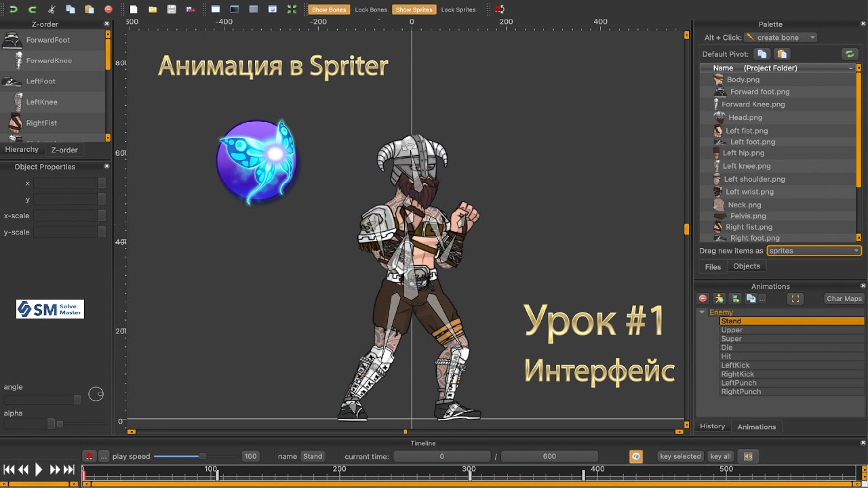The image size is (868, 488).
Task: Collapse the Enemy entity tree
Action: click(x=702, y=312)
